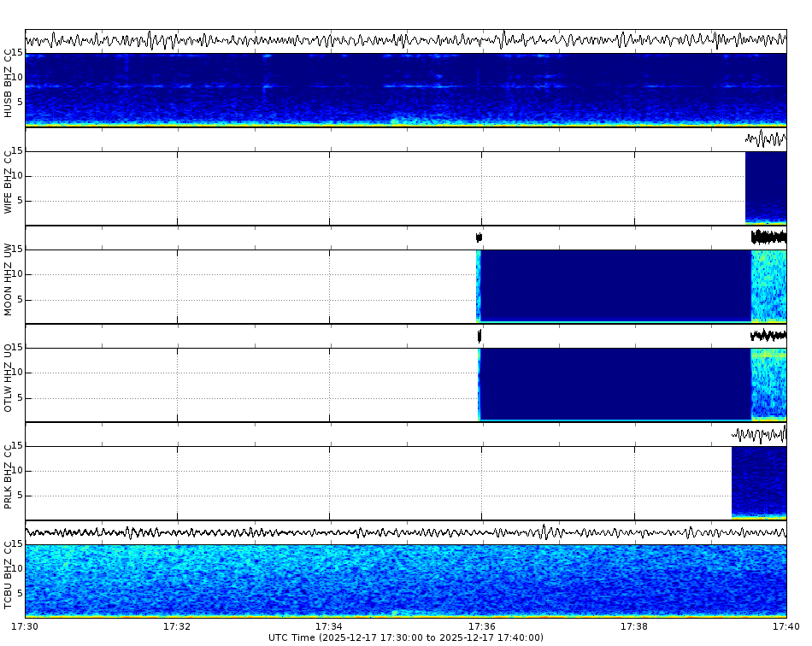Select the PRLK BHZ CC station label
The height and width of the screenshot is (646, 812).
pos(9,474)
